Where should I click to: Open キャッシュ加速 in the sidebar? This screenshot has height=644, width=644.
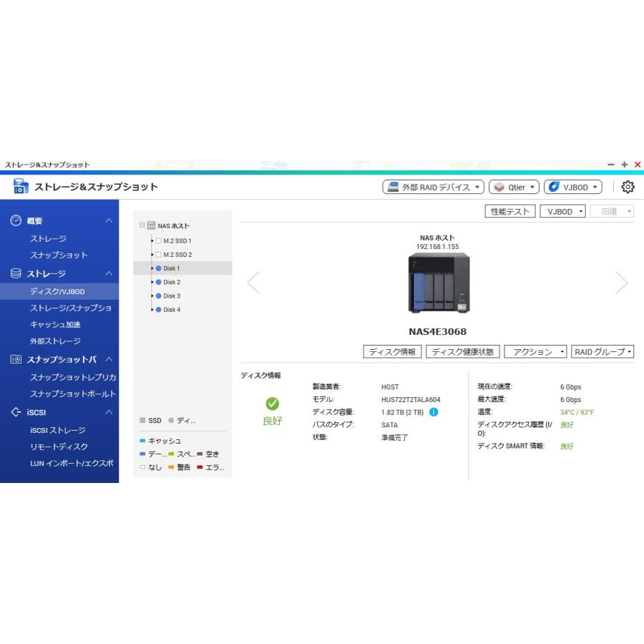click(x=55, y=324)
